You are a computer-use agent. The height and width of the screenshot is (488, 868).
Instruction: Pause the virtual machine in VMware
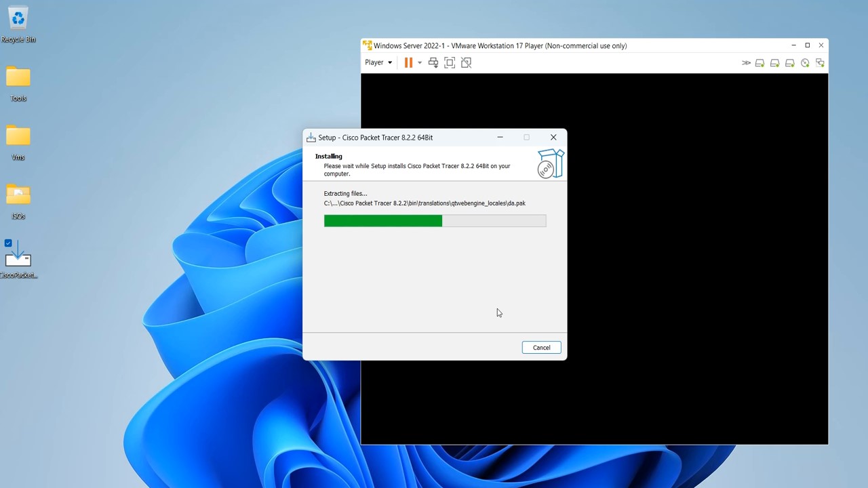408,62
